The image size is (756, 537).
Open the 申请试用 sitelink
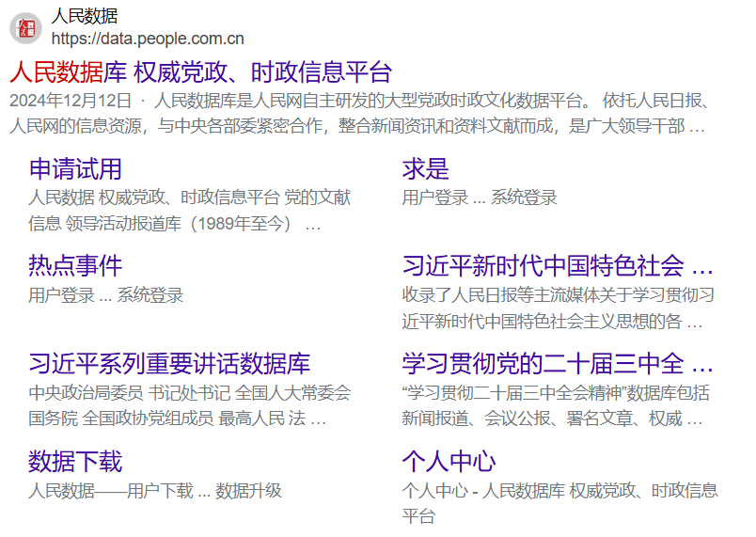pyautogui.click(x=75, y=169)
